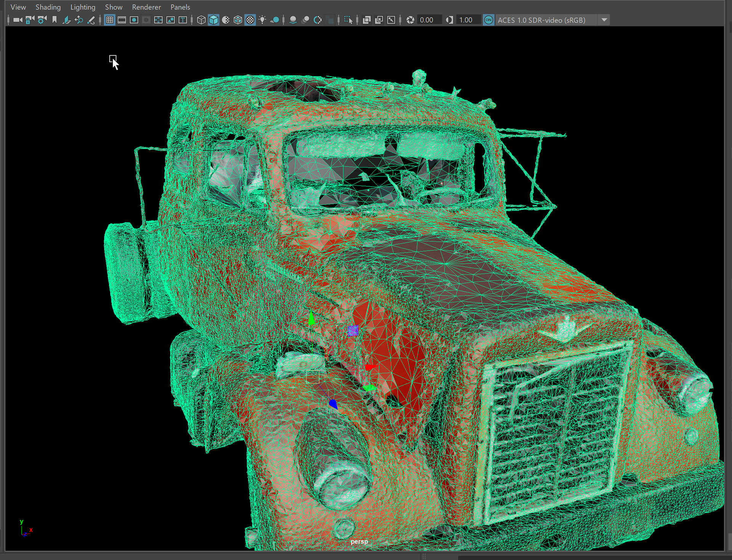This screenshot has height=560, width=732.
Task: Open Camera Attributes gear-camera icon
Action: coord(42,20)
